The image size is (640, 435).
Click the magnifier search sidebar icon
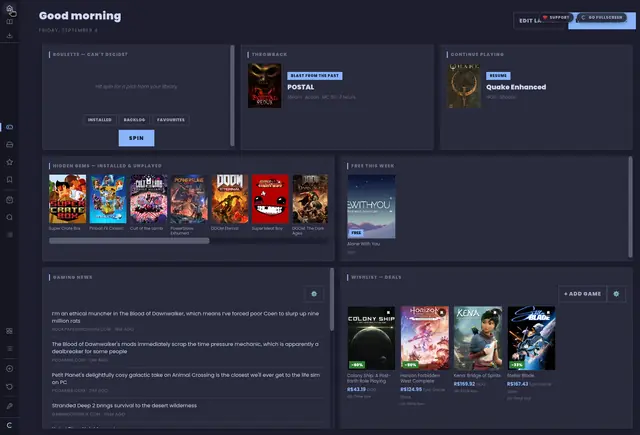pyautogui.click(x=9, y=218)
